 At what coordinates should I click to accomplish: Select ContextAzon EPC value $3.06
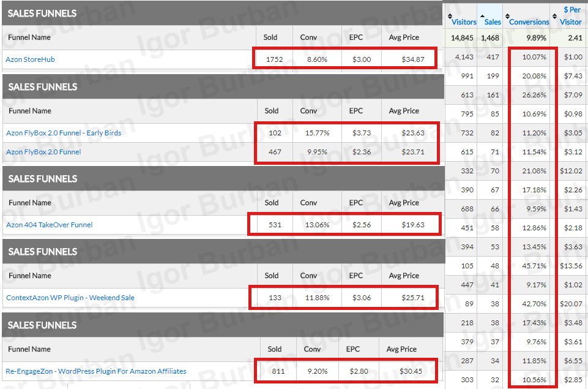point(362,298)
